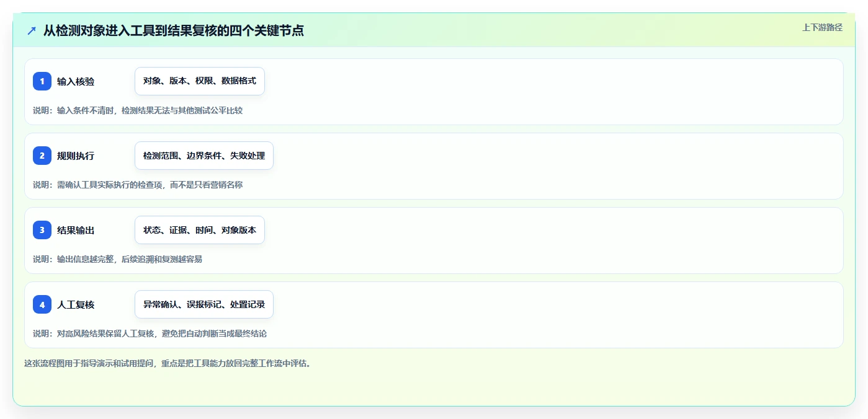
Task: Click the step 2 number badge
Action: (42, 156)
